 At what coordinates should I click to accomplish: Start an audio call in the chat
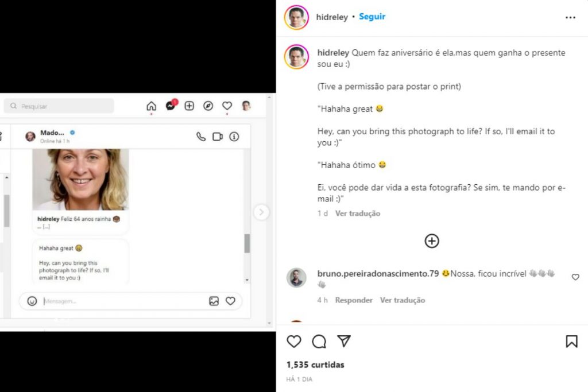tap(200, 137)
